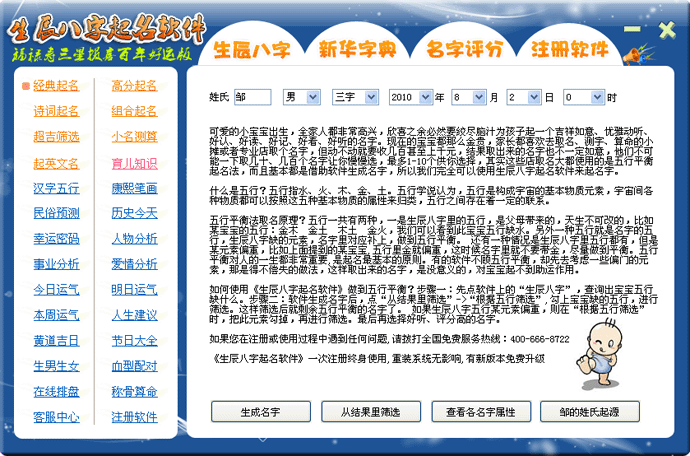The height and width of the screenshot is (456, 690).
Task: Open the 生男生女 link
Action: point(56,366)
